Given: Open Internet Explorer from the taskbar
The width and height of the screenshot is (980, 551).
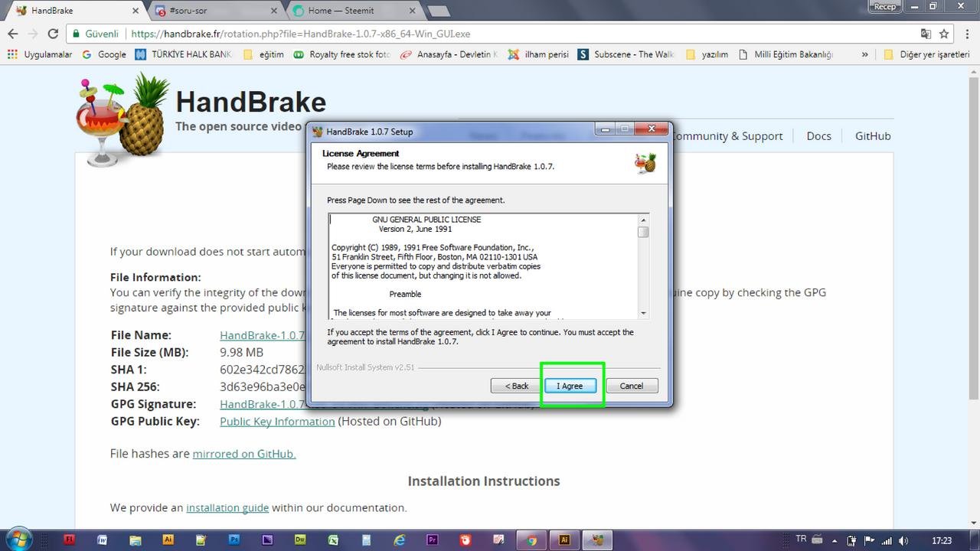Looking at the screenshot, I should [x=400, y=540].
